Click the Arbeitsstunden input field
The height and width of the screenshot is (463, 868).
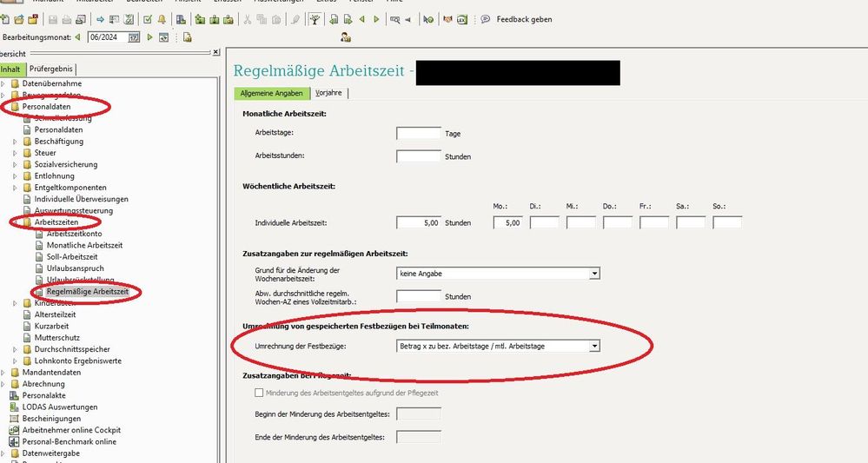(419, 156)
